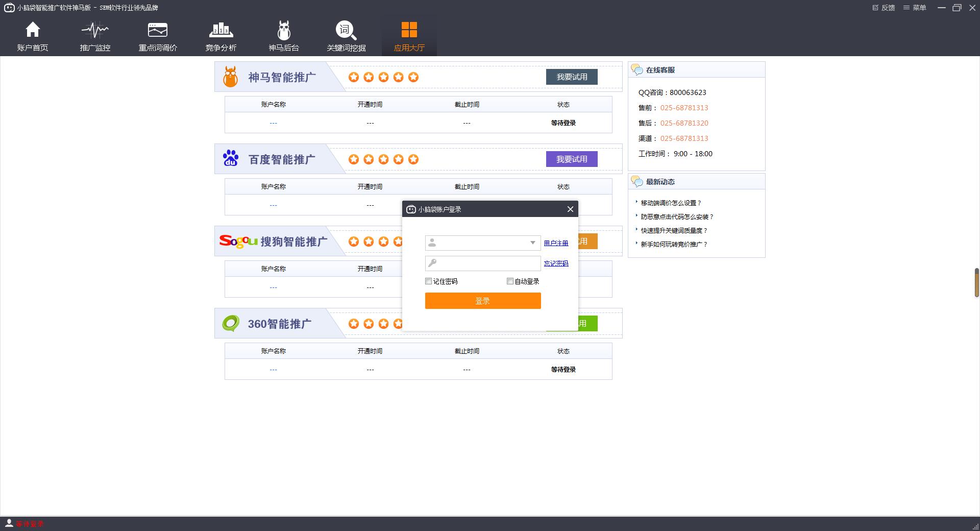Click the 售前 phone number 025-68781313
Viewport: 980px width, 531px height.
pos(684,108)
